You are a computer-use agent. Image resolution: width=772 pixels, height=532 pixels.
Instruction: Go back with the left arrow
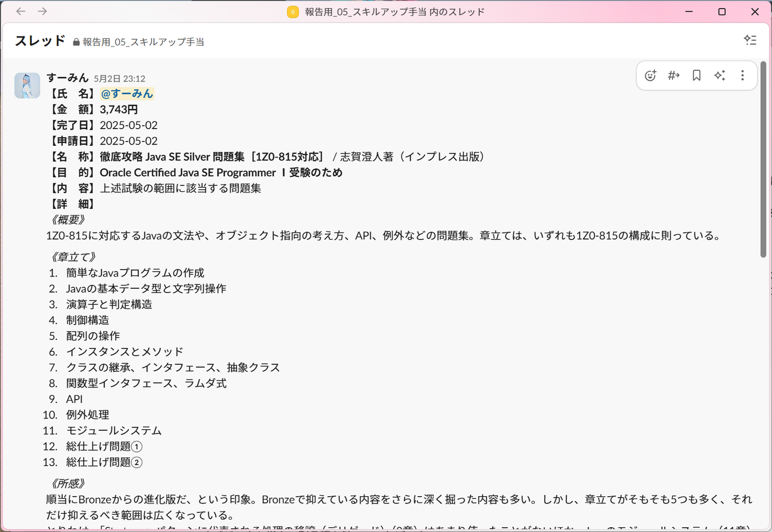[x=21, y=11]
